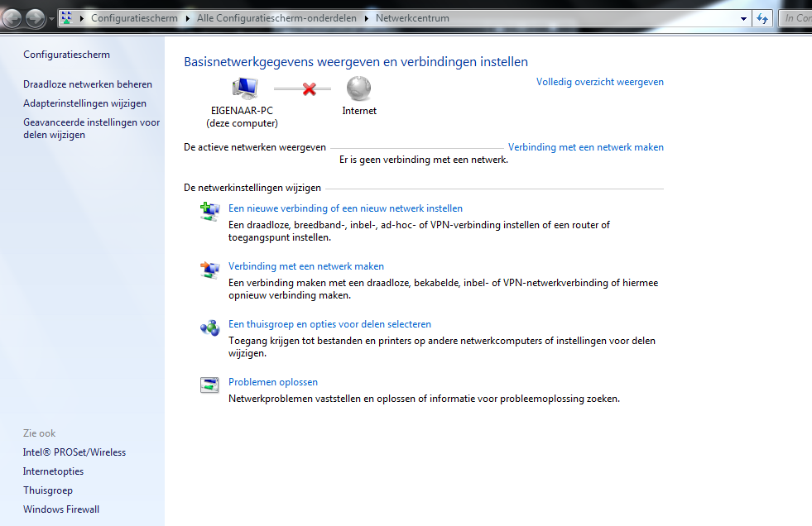Viewport: 812px width, 526px height.
Task: Click the Internet globe icon
Action: point(358,88)
